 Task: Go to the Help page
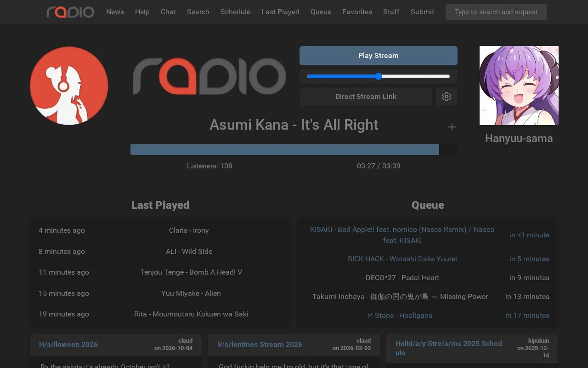coord(142,12)
